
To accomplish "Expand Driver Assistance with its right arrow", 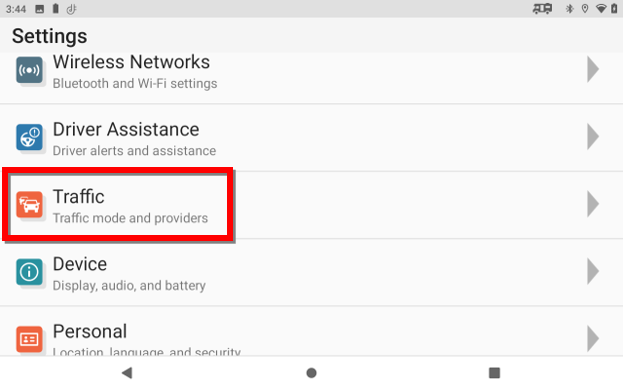I will click(593, 137).
